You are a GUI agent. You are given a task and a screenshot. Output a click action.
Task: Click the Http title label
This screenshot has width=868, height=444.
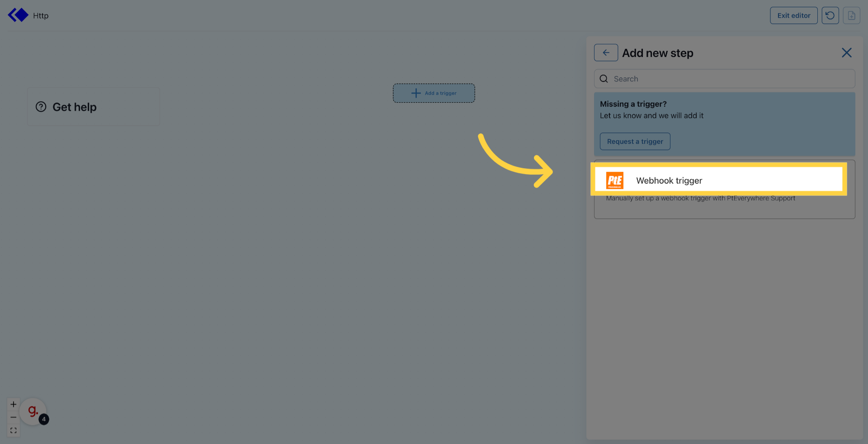click(41, 15)
